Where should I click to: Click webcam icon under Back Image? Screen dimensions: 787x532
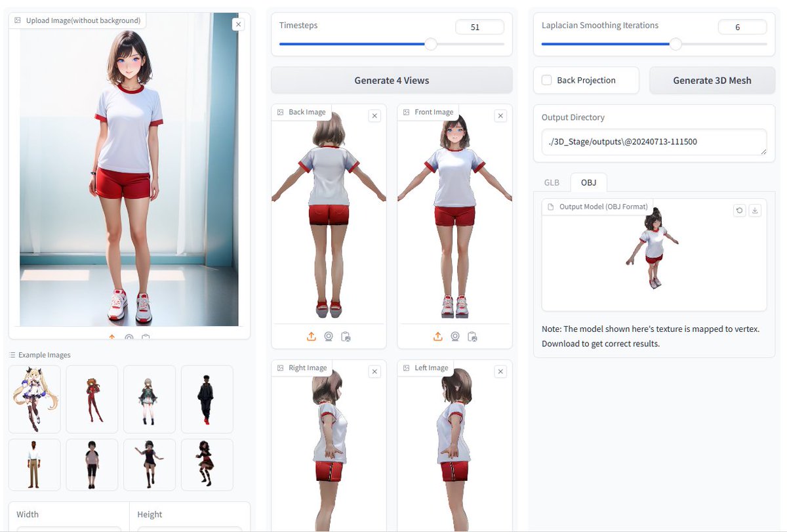click(x=329, y=337)
